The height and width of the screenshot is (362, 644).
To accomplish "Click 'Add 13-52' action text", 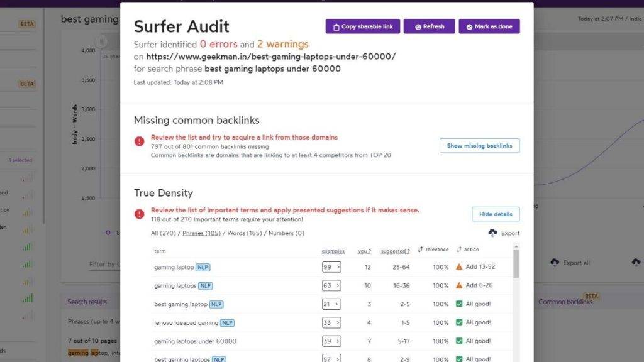I will pyautogui.click(x=480, y=266).
